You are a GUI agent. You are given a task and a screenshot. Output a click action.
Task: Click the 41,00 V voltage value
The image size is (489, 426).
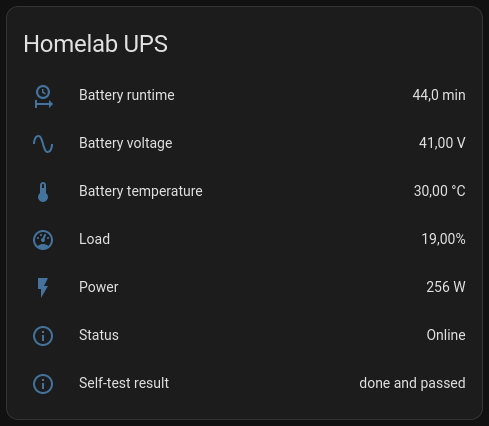[442, 143]
